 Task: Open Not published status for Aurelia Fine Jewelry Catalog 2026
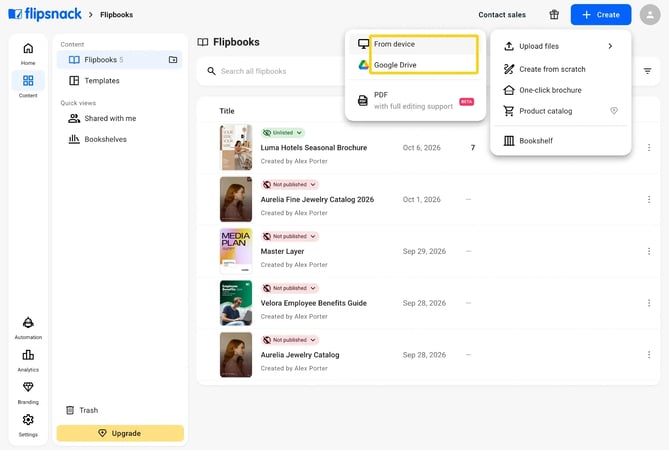tap(290, 184)
